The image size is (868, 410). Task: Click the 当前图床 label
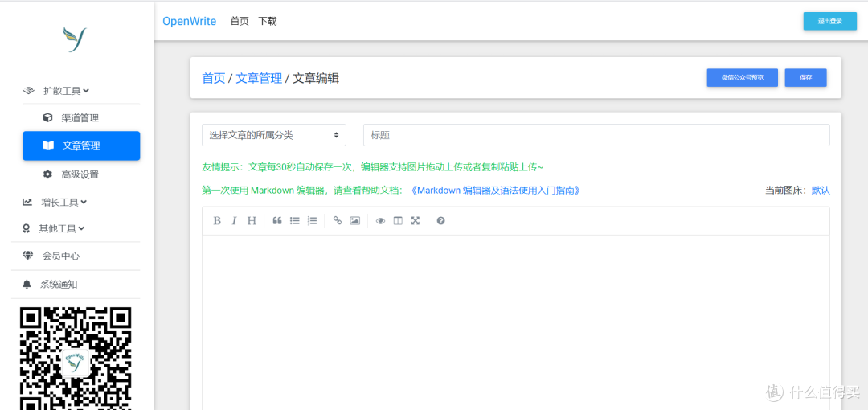pos(786,190)
